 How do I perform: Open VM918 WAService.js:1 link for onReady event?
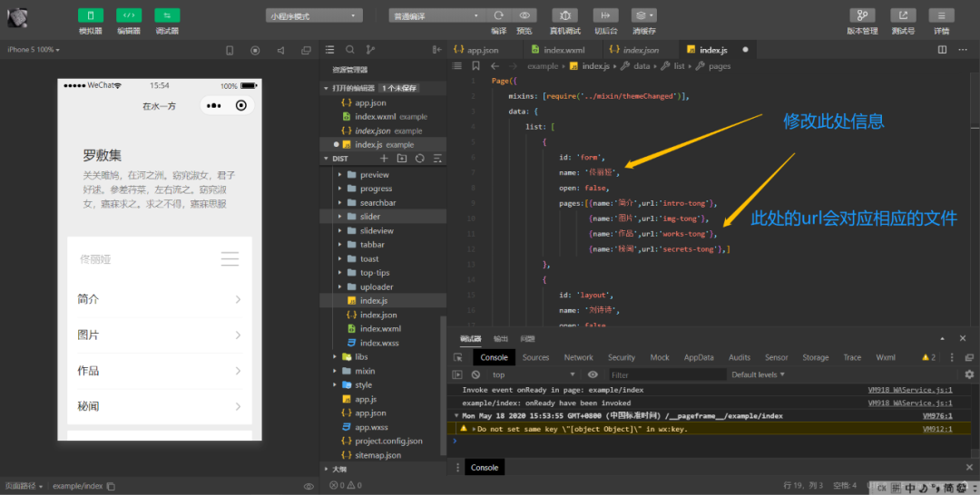click(x=910, y=390)
